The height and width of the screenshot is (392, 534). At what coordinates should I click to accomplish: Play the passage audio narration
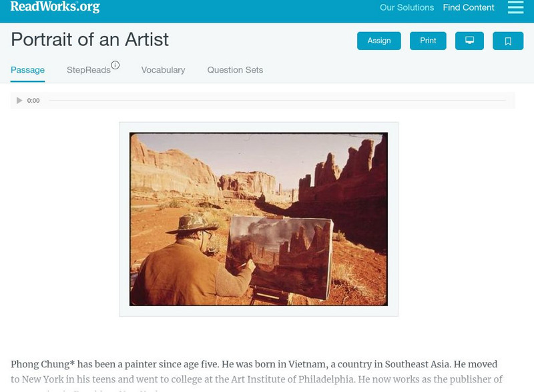18,101
